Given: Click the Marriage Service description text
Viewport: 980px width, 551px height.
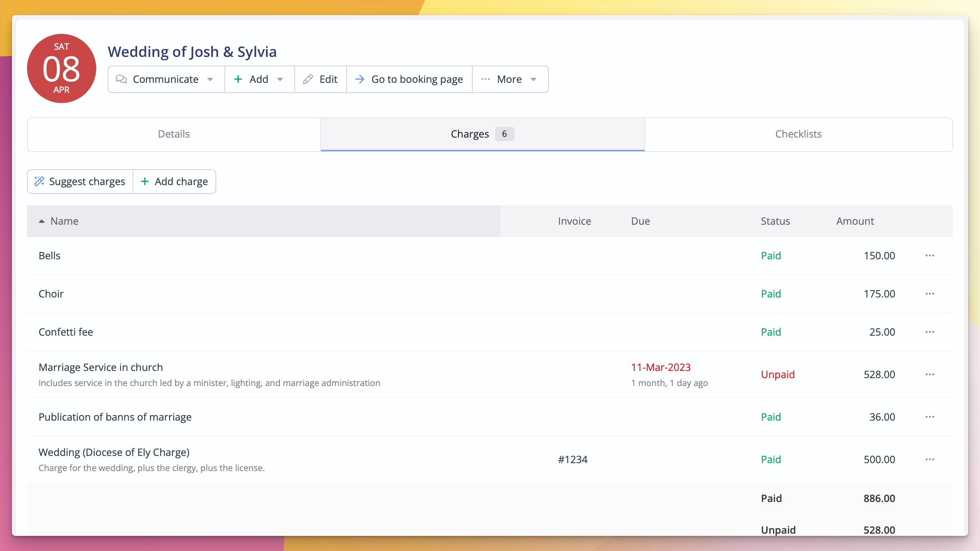Looking at the screenshot, I should click(x=209, y=383).
